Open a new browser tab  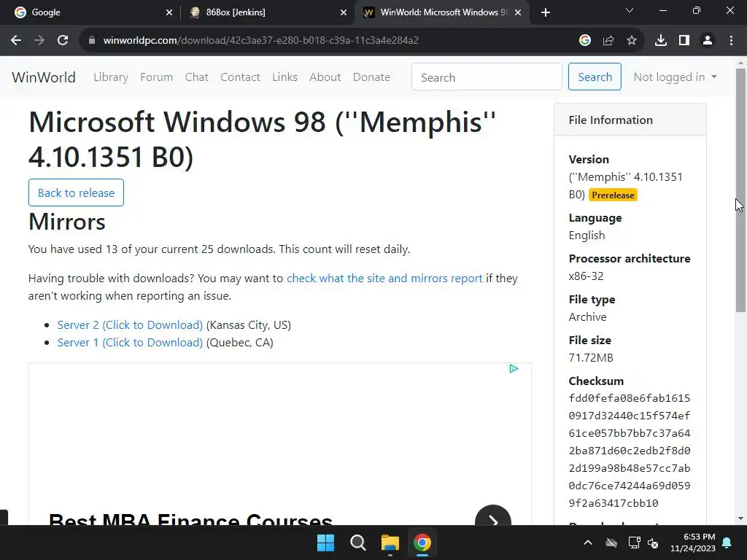coord(546,12)
